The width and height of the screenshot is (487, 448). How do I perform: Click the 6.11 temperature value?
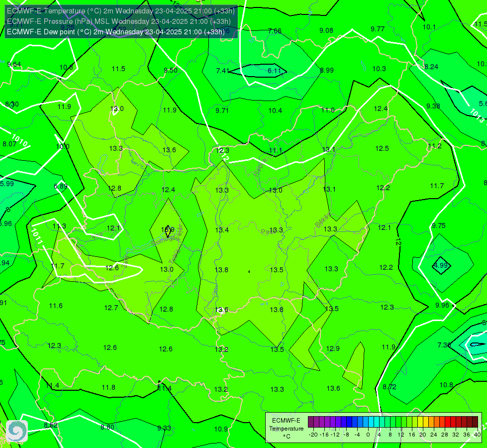tap(274, 71)
